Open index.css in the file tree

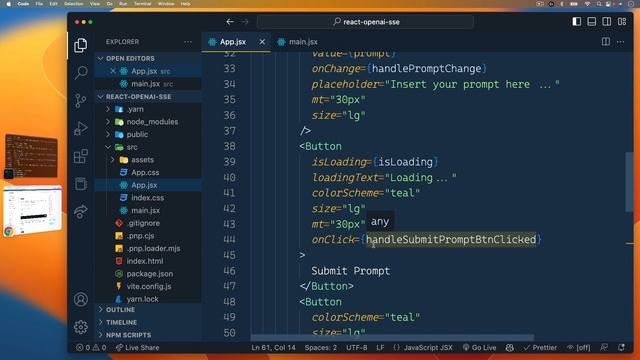point(148,198)
